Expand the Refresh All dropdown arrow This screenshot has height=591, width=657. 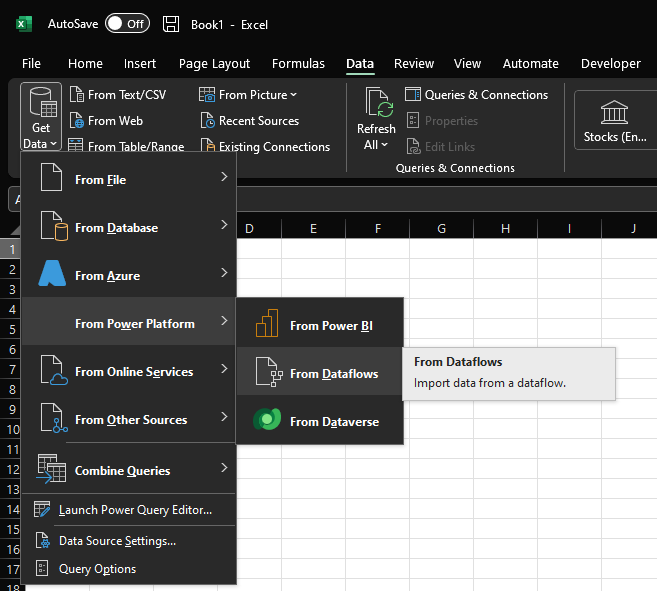coord(384,145)
